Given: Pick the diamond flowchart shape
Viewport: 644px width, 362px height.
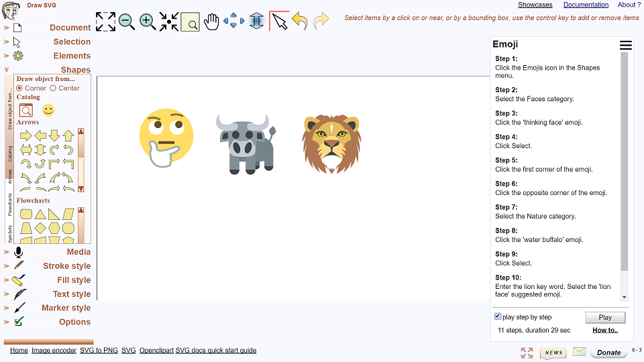Looking at the screenshot, I should pyautogui.click(x=40, y=228).
